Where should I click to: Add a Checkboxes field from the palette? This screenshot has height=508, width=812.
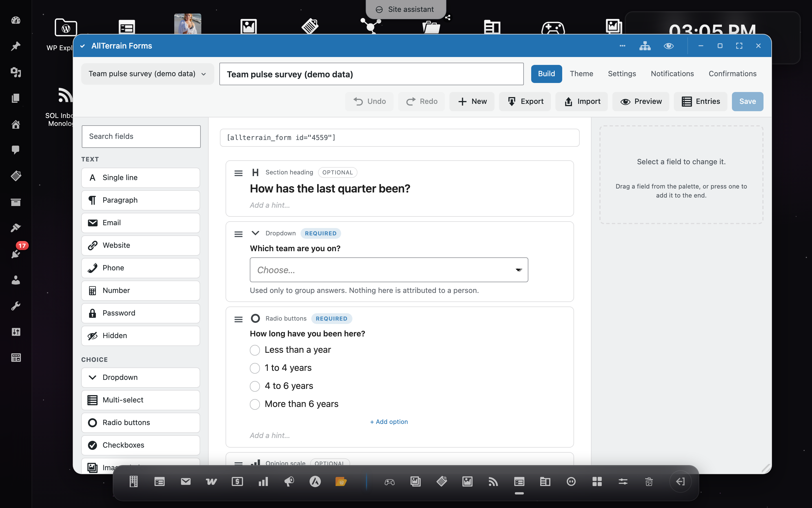[141, 445]
